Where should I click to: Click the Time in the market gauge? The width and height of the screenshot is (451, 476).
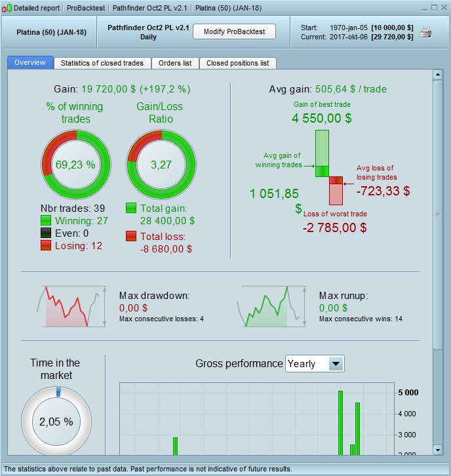[x=56, y=421]
